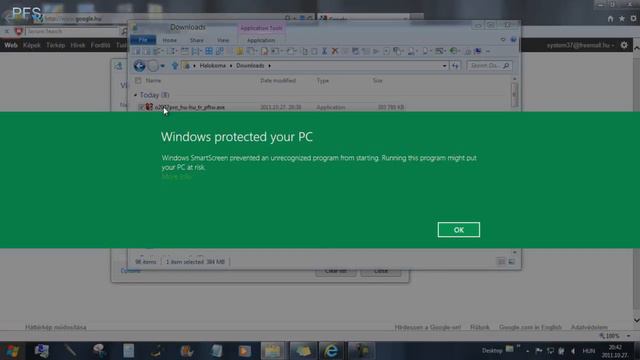Select the Application Tools contextual tab header
640x360 pixels.
click(x=261, y=28)
